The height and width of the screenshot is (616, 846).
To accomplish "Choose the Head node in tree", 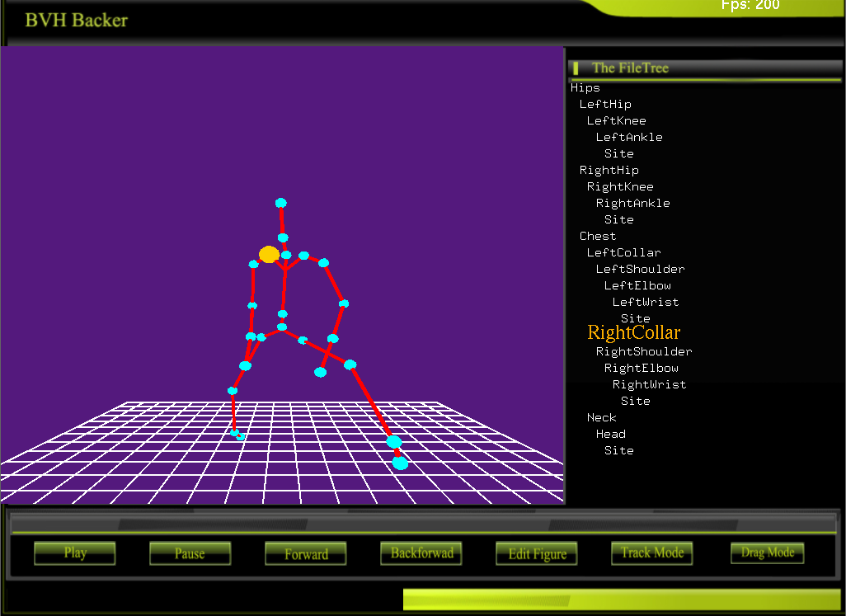I will [x=610, y=435].
